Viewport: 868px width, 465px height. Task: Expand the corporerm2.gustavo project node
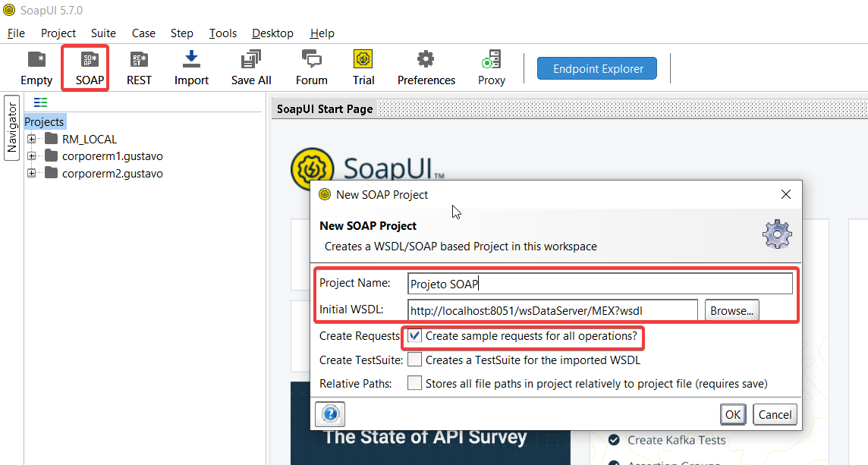32,173
